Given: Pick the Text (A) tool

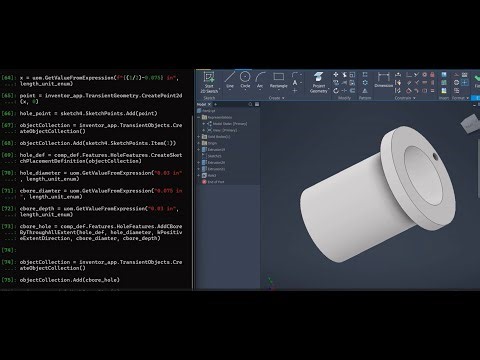Looking at the screenshot, I should (295, 82).
